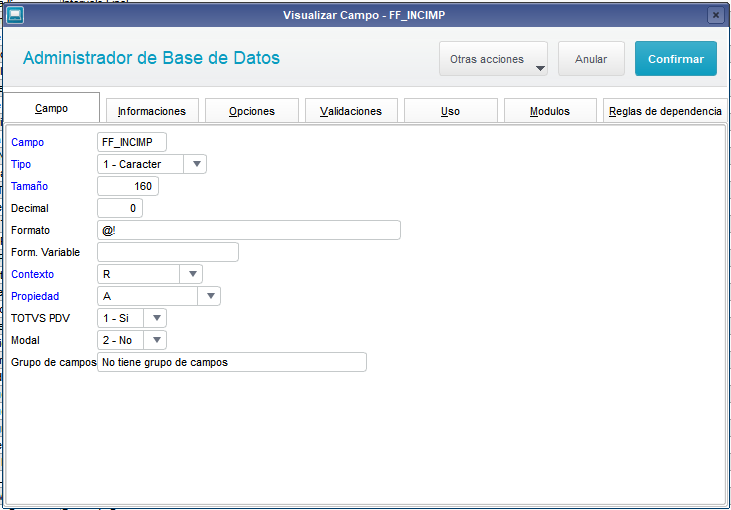Viewport: 731px width, 510px height.
Task: Show the Reglas de dependencia tab
Action: point(665,111)
